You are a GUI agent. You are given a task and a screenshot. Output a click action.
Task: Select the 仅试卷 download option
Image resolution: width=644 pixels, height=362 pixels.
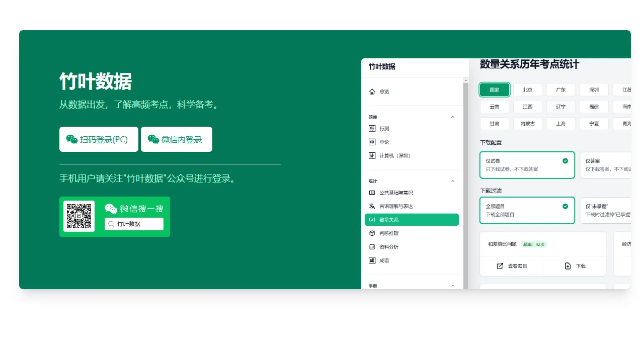click(x=527, y=164)
